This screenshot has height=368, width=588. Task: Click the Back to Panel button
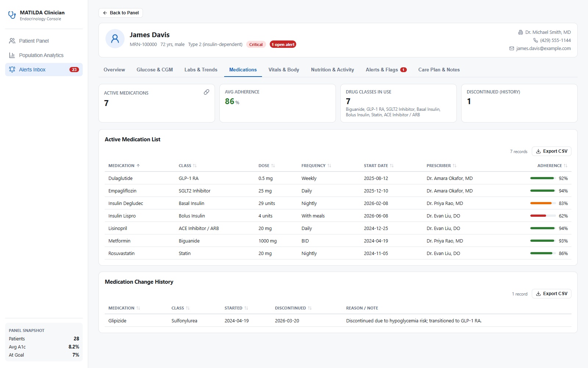pos(121,13)
